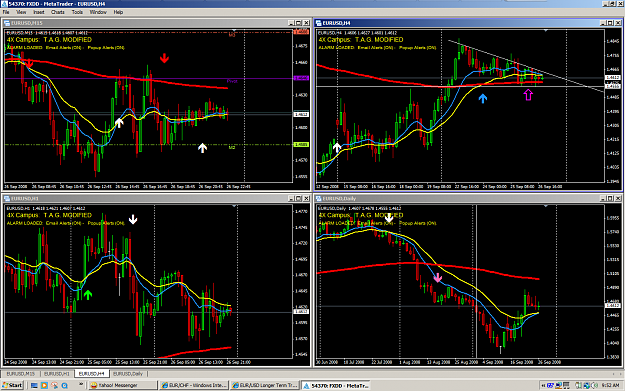Open the Help menu
This screenshot has height=391, width=625.
pyautogui.click(x=118, y=12)
